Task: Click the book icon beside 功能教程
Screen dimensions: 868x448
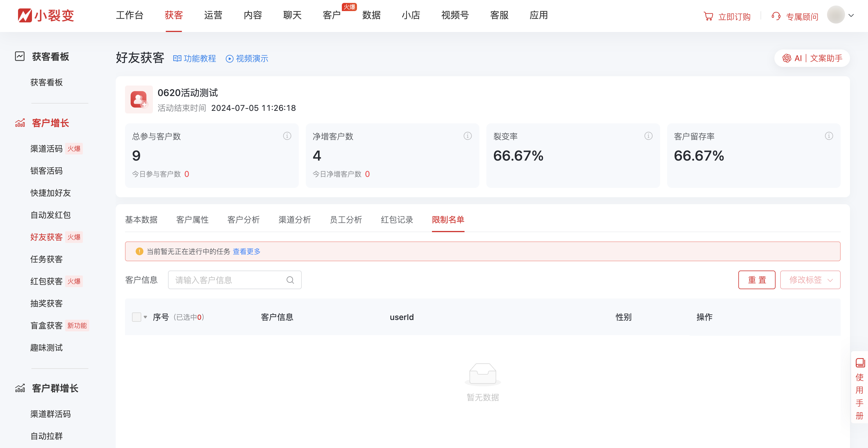Action: pos(178,58)
